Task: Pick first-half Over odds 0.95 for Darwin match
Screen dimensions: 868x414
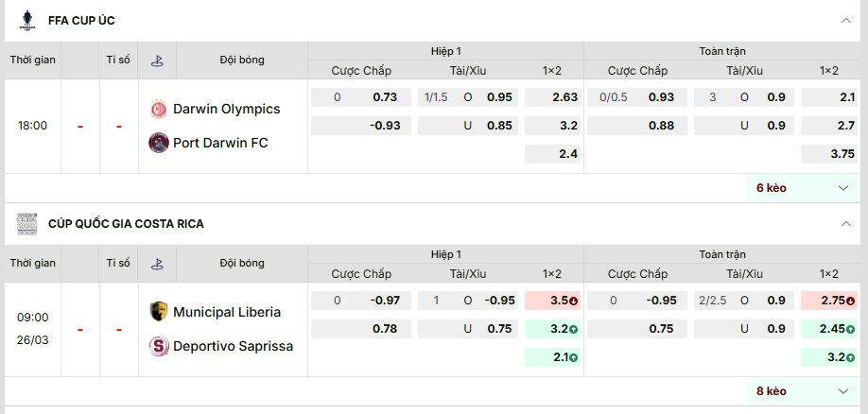Action: tap(499, 96)
